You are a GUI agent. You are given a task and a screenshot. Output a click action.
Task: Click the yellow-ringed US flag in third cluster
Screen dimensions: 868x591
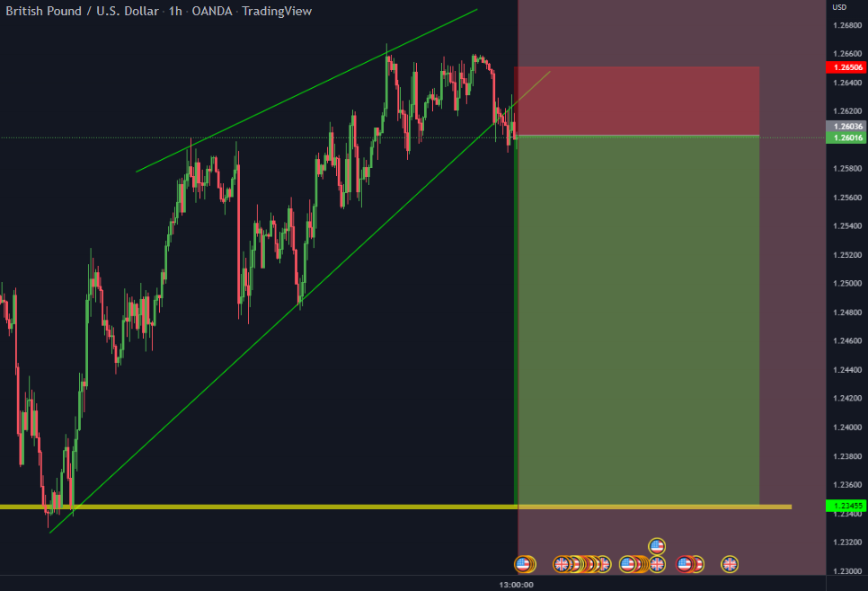627,564
